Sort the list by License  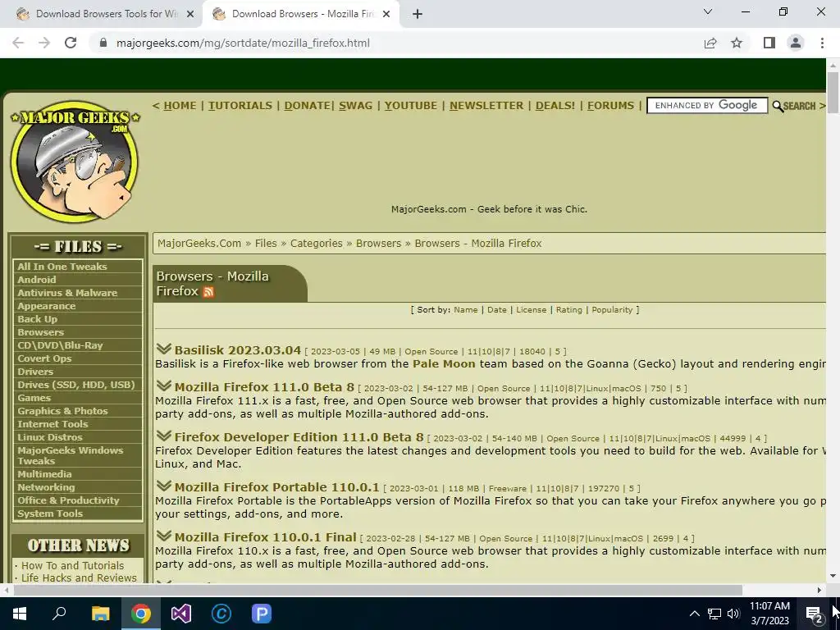pos(532,309)
